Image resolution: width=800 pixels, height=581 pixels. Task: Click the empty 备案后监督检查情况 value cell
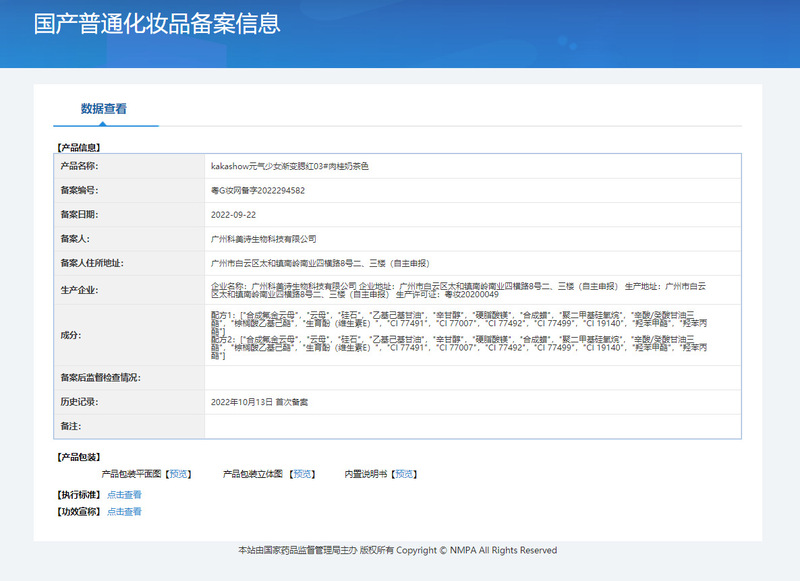coord(472,378)
